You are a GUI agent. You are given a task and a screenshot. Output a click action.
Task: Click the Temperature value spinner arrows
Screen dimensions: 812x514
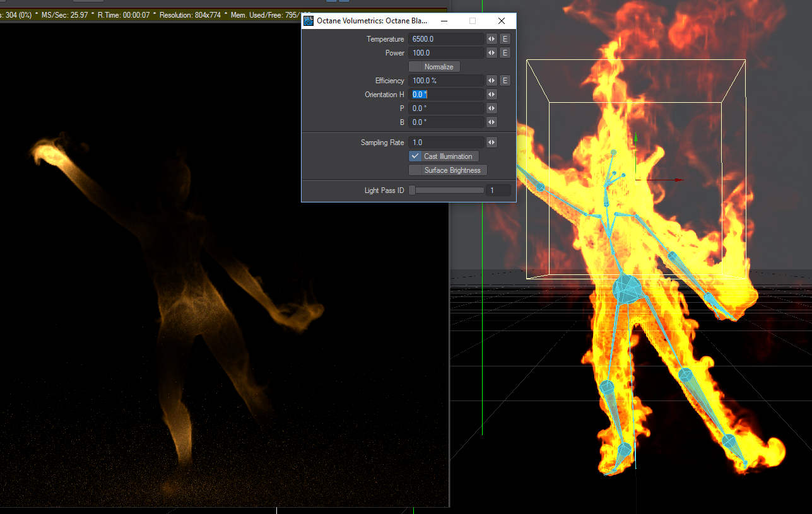491,39
